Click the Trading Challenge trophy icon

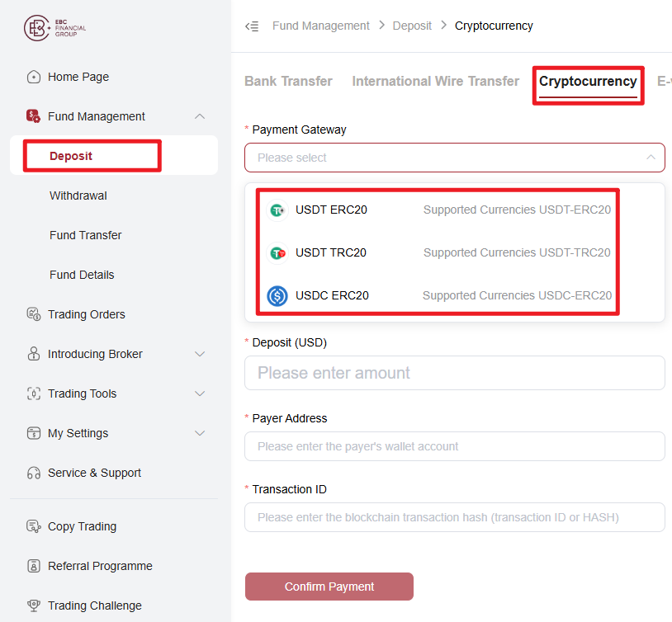point(33,606)
